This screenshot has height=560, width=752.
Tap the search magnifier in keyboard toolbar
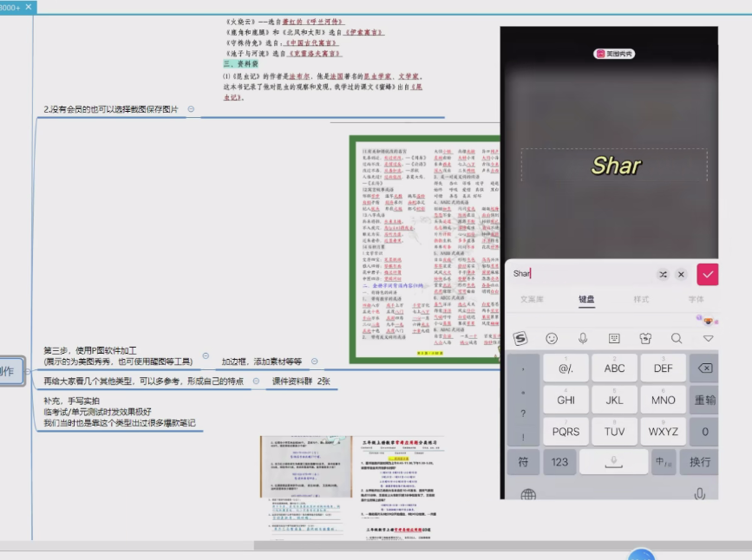coord(677,338)
